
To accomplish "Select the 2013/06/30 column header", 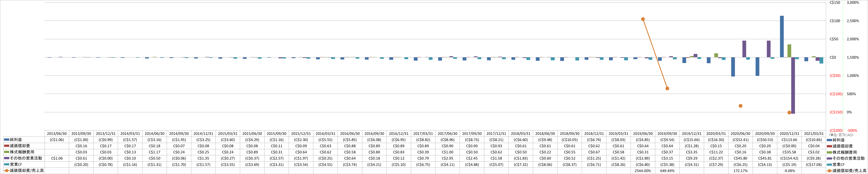I will click(57, 134).
